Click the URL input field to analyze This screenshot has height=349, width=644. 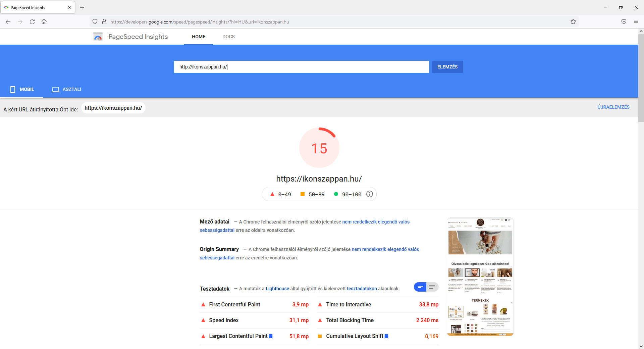pyautogui.click(x=301, y=67)
